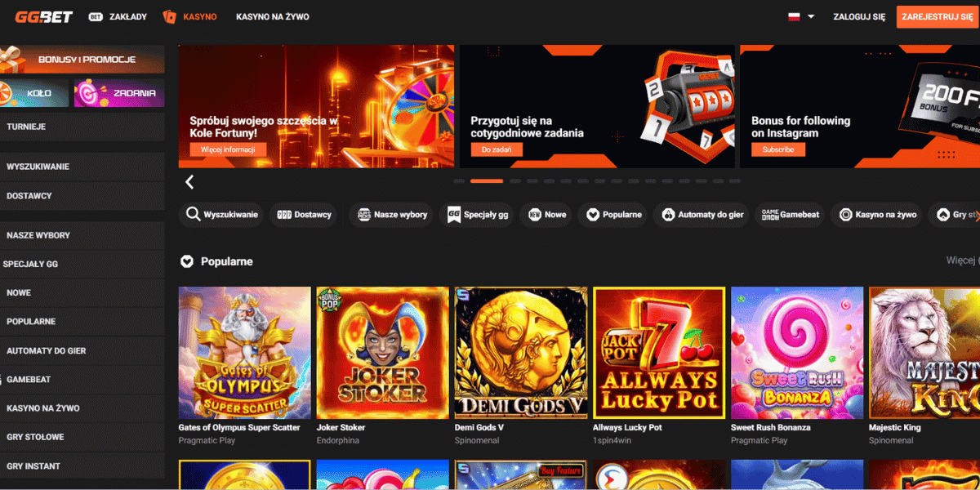The height and width of the screenshot is (490, 980).
Task: Open the Joker Stoker game thumbnail
Action: [383, 353]
